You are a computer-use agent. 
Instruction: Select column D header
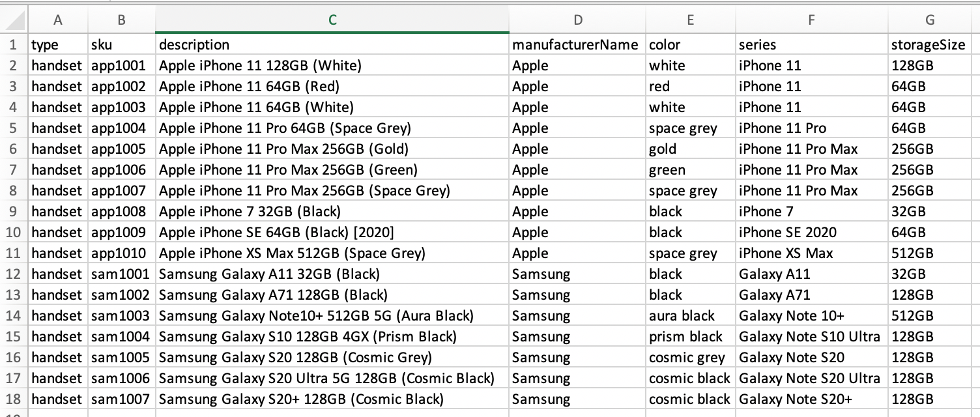pos(577,20)
